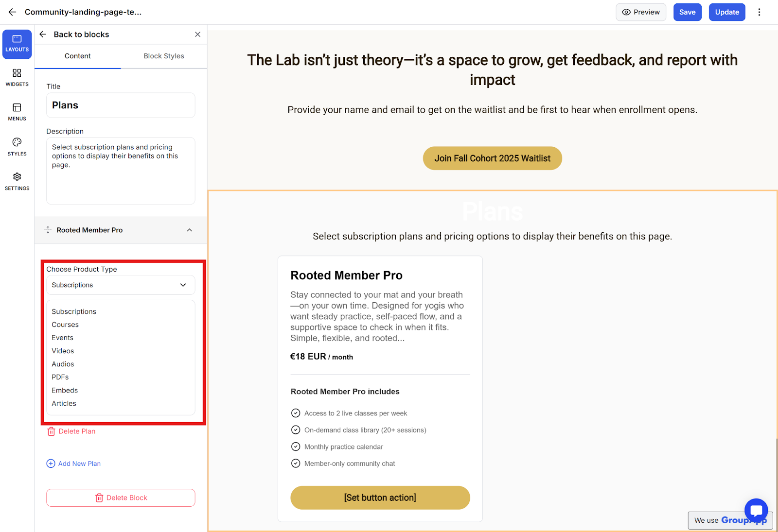778x532 pixels.
Task: Close the block editor panel
Action: coord(197,34)
